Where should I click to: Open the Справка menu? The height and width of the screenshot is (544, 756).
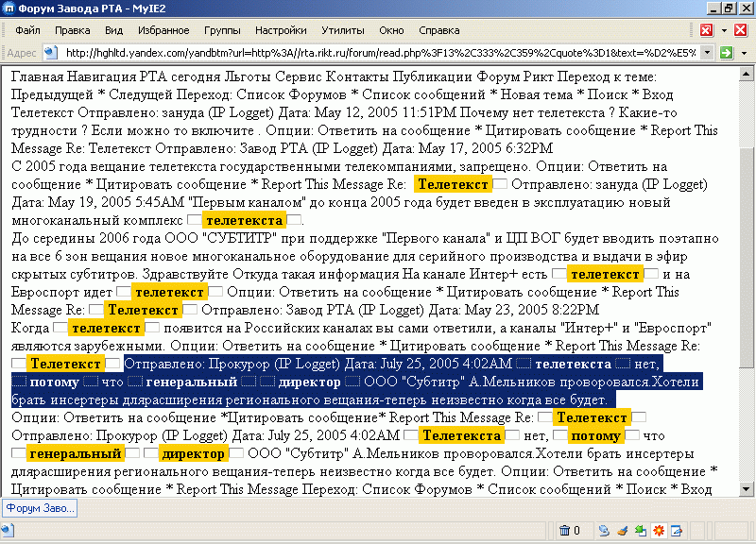439,30
